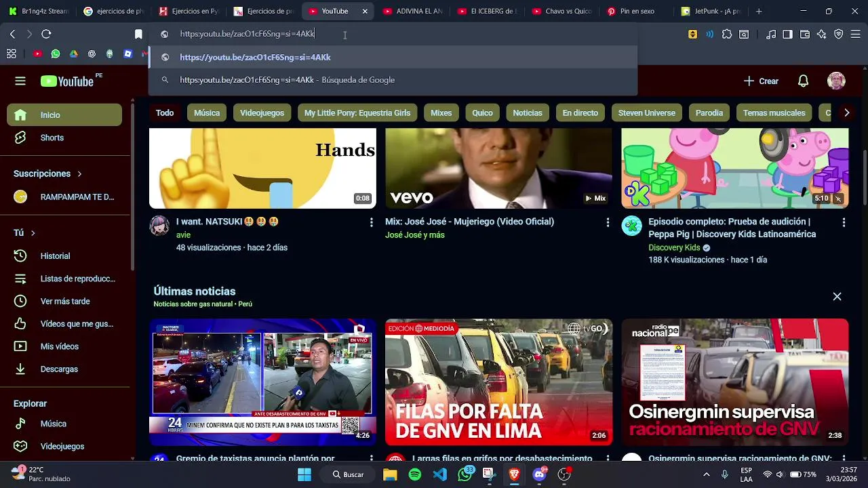Open the Roblox bookmark
Viewport: 868px width, 488px height.
click(127, 54)
